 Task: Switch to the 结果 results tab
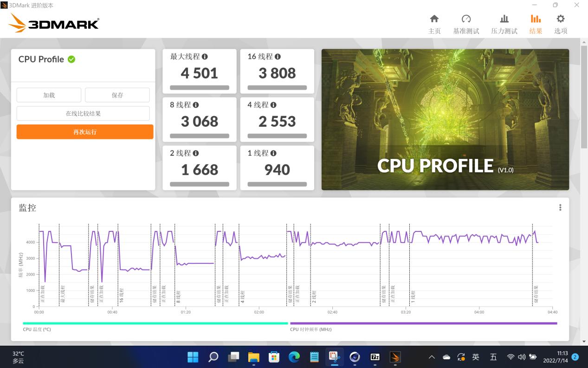click(x=536, y=24)
